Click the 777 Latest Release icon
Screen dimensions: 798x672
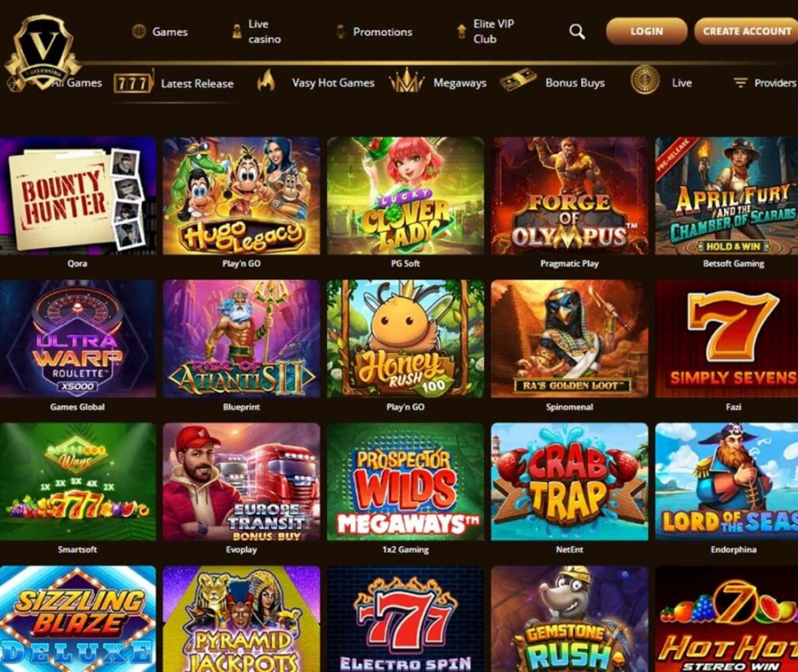(133, 83)
